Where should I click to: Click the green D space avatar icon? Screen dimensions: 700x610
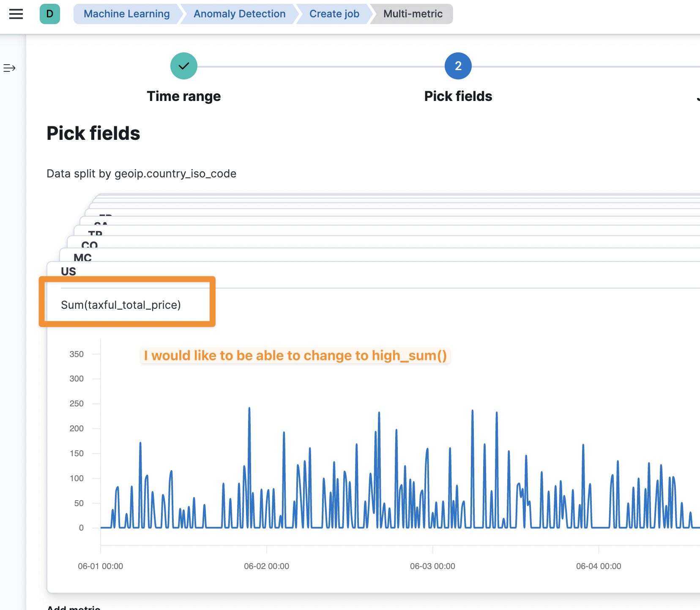49,14
